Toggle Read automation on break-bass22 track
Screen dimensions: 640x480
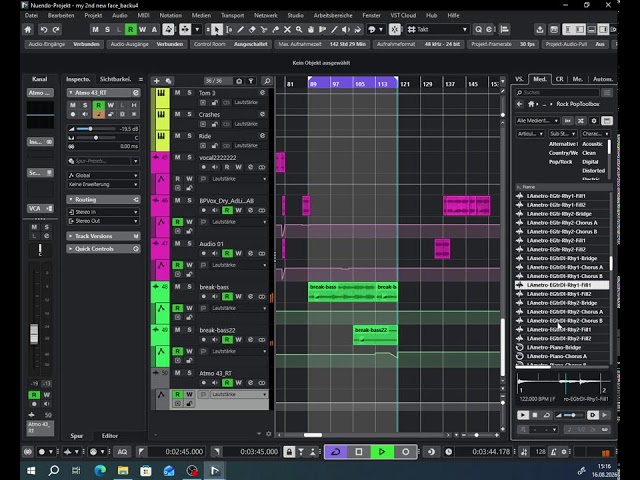click(x=227, y=340)
